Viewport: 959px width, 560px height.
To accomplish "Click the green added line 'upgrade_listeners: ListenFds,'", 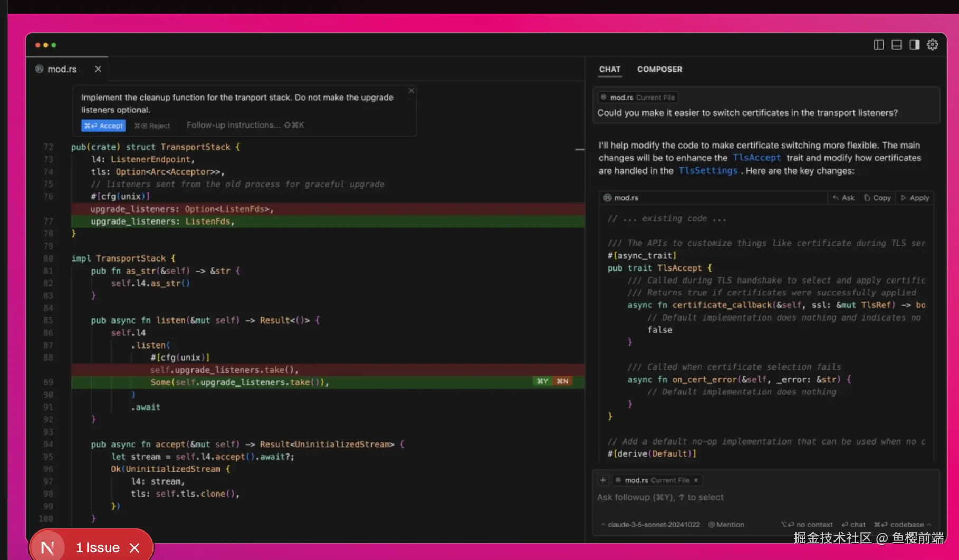I will [x=328, y=221].
